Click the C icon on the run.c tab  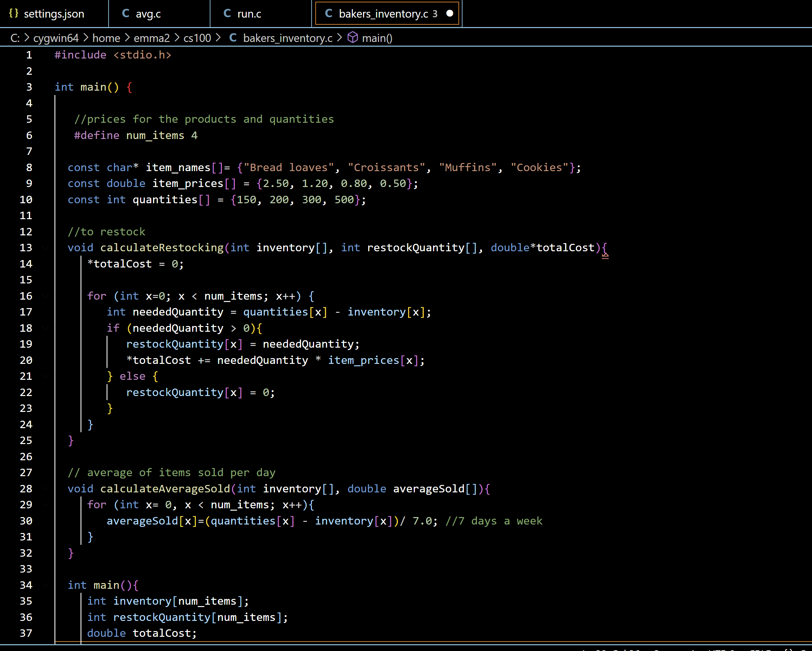coord(226,14)
